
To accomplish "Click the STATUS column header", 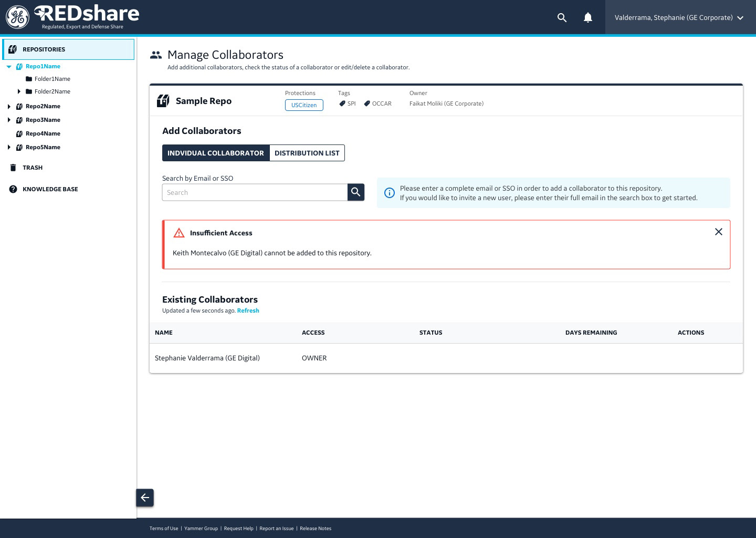I will tap(431, 333).
